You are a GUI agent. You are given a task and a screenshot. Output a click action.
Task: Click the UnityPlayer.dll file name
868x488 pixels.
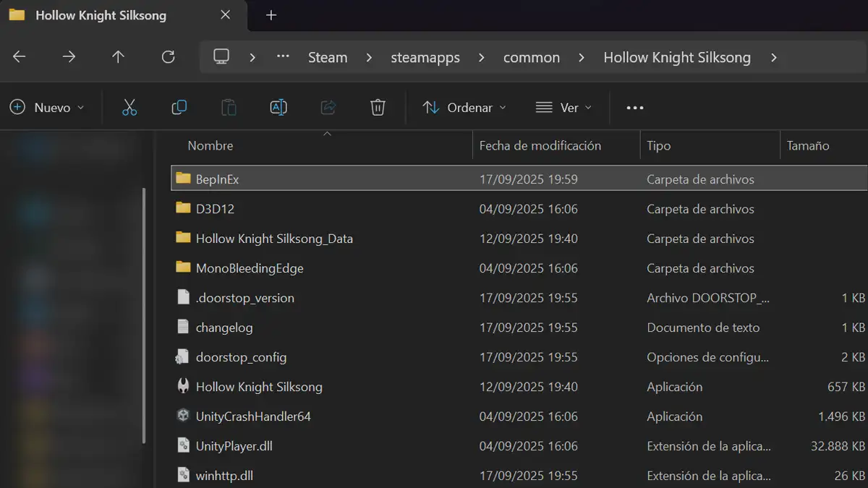(x=234, y=446)
